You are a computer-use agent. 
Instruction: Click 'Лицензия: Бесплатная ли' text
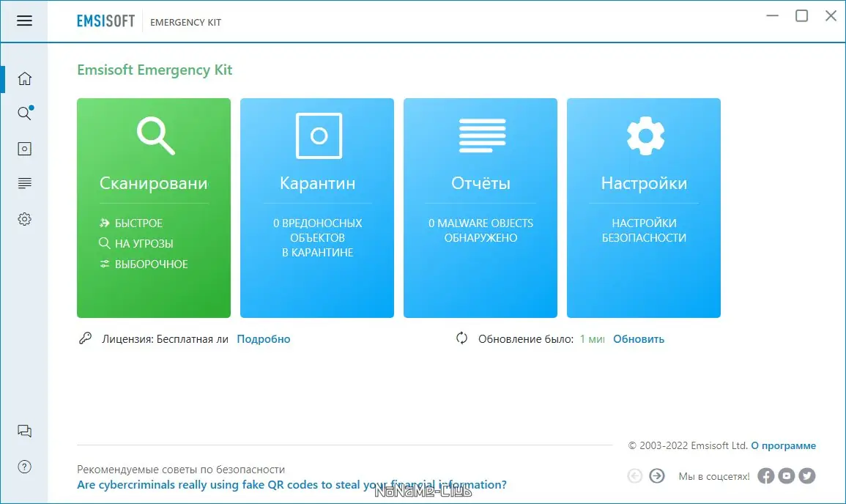165,339
